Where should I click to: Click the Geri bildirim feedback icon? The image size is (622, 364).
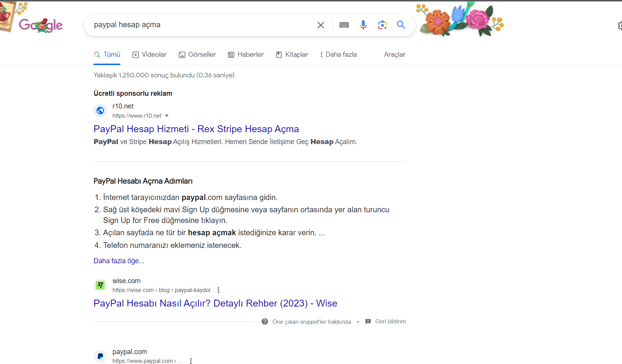(368, 321)
